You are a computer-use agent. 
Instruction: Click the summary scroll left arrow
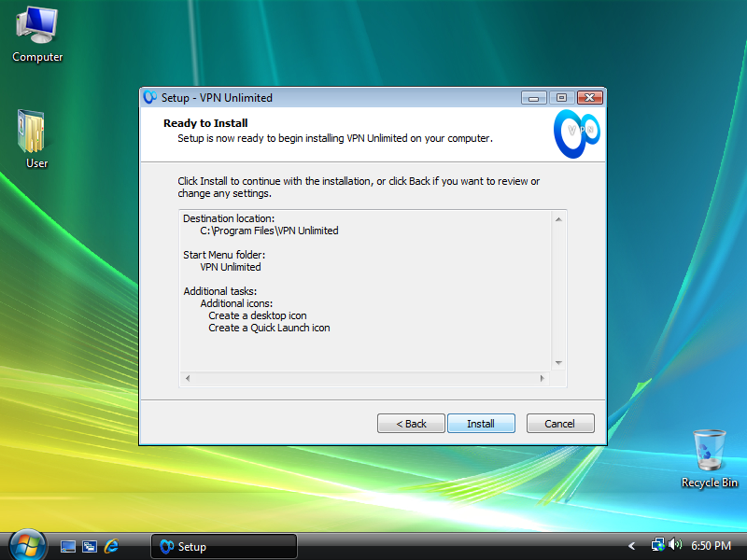coord(188,379)
